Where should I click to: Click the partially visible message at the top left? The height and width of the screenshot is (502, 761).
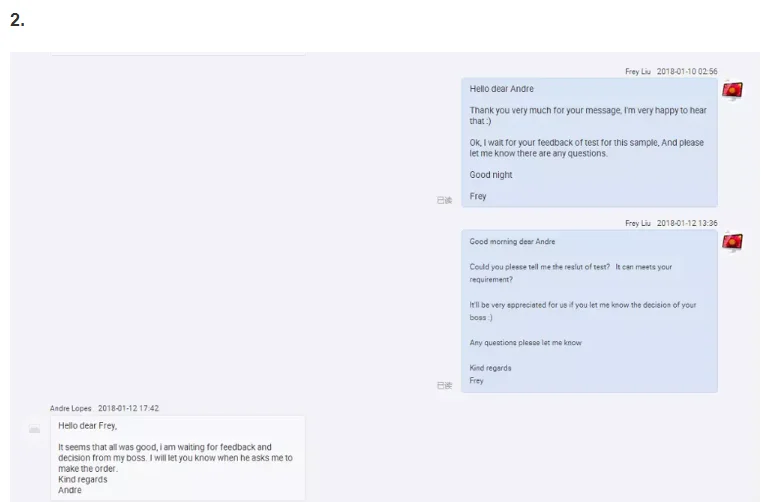pos(178,55)
